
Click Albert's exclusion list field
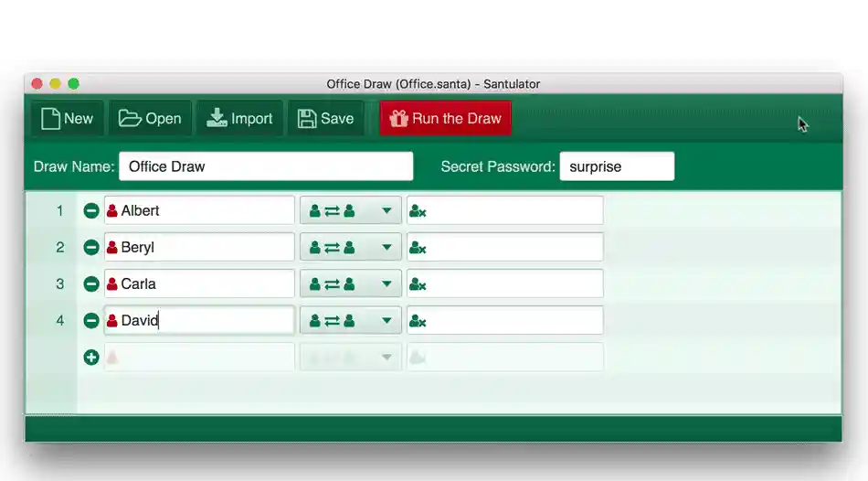point(505,210)
